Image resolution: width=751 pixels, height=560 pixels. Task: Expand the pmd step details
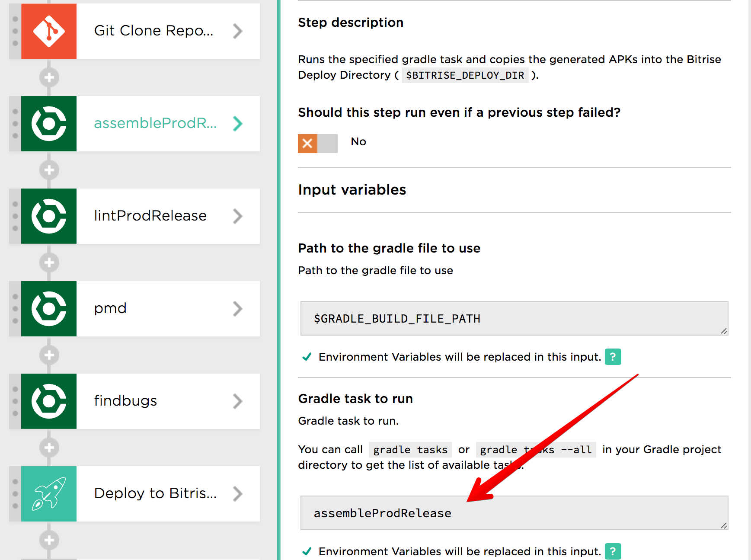click(x=238, y=308)
